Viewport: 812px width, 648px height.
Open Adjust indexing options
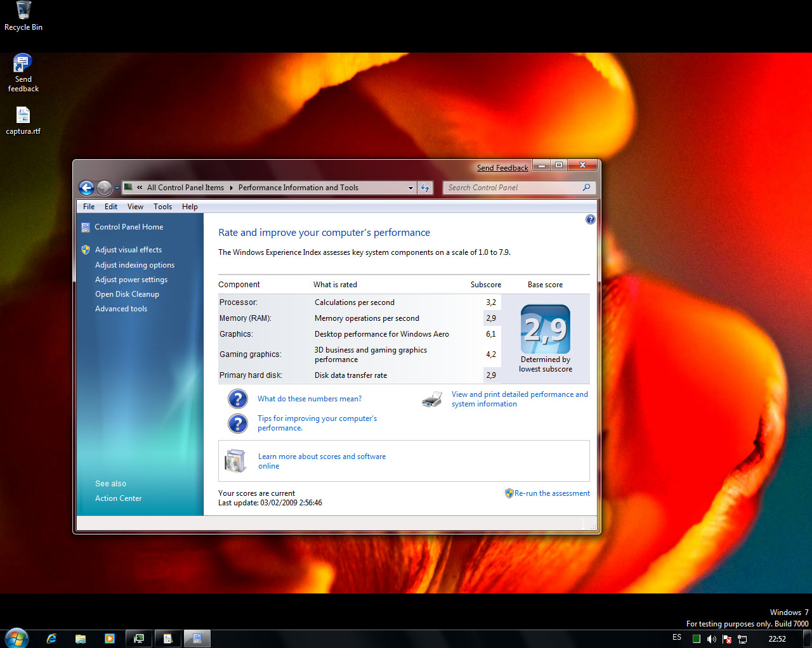(134, 265)
